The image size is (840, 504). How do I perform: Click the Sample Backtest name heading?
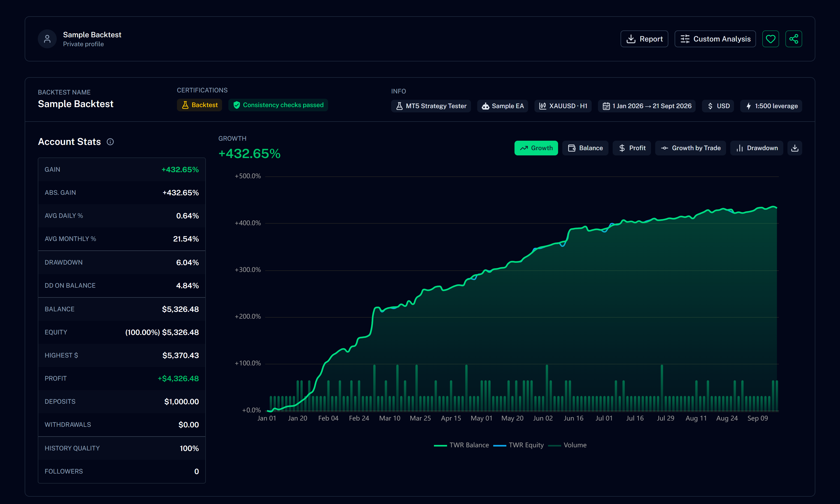click(76, 104)
